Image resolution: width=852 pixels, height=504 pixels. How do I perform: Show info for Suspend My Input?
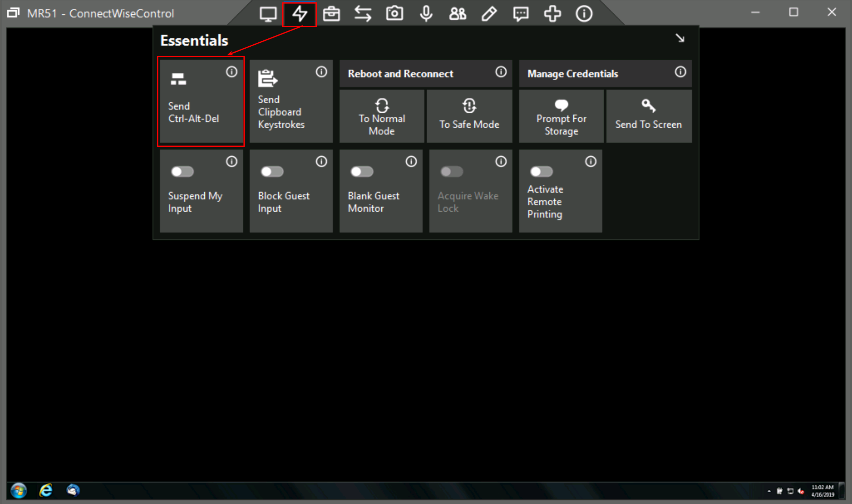click(x=232, y=161)
